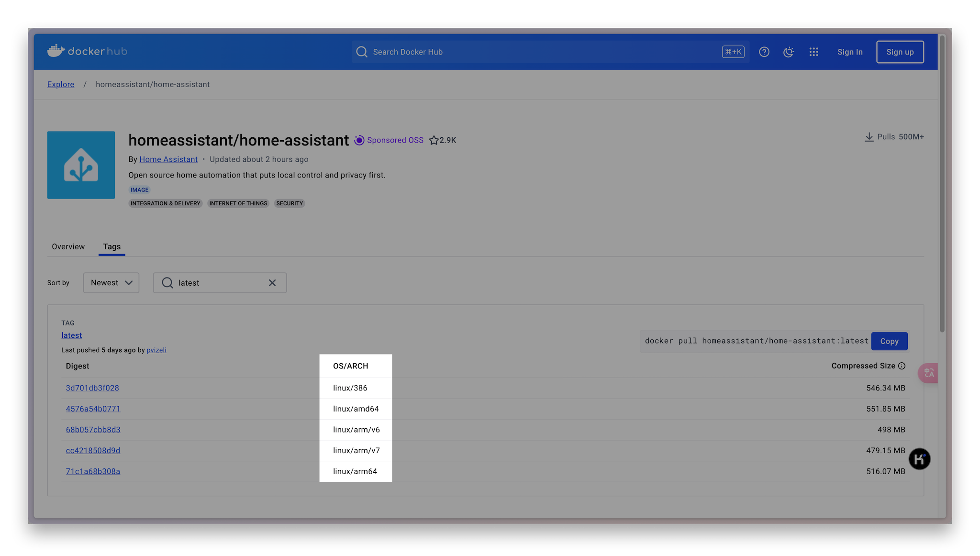Open the Home Assistant publisher link
Viewport: 980px width, 556px height.
[x=168, y=159]
